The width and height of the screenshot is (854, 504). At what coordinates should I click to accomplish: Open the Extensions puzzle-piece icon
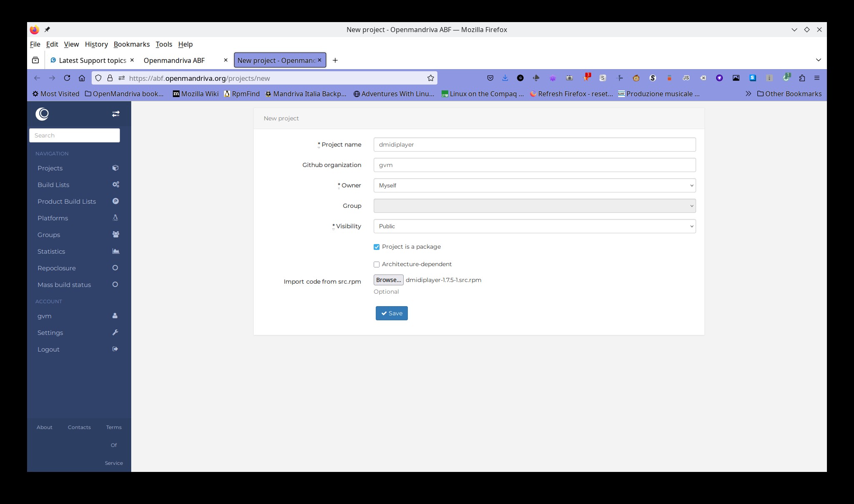(802, 78)
